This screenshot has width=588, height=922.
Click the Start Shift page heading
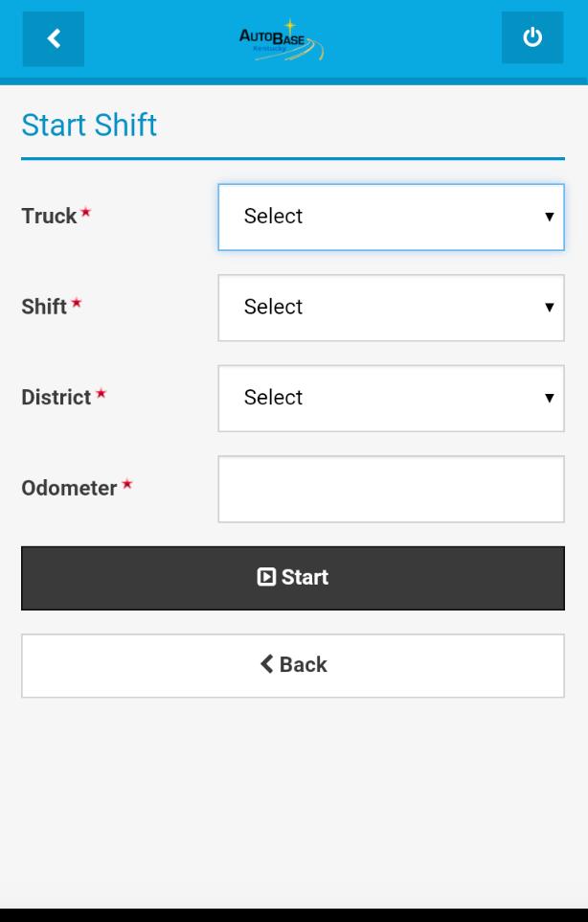click(x=89, y=125)
